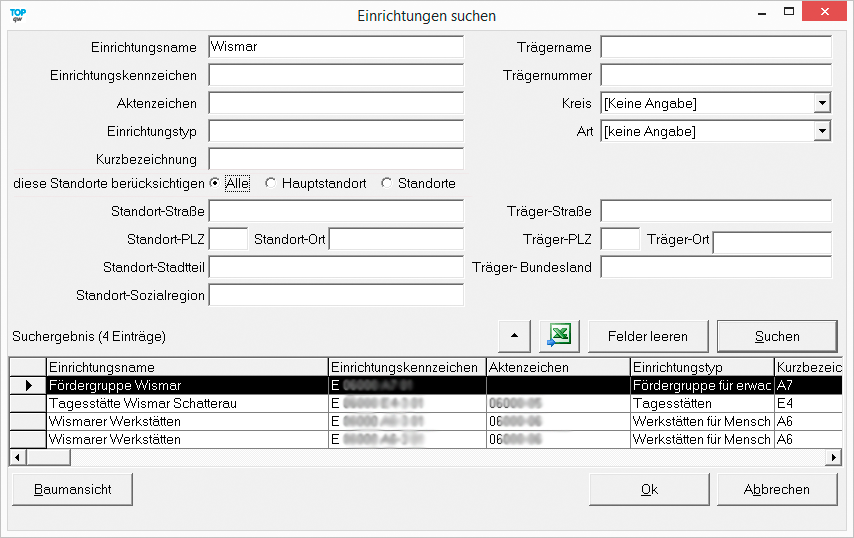Click the Excel export icon button
The height and width of the screenshot is (538, 854).
(559, 336)
